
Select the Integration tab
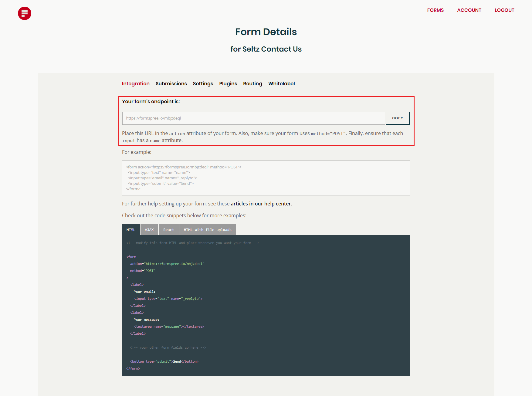pyautogui.click(x=136, y=83)
